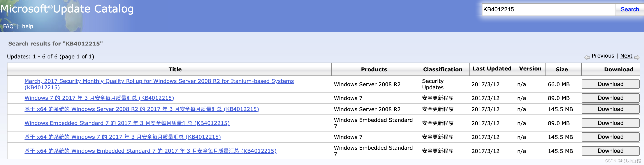Sort results by Products column header
This screenshot has height=165, width=644.
(374, 70)
